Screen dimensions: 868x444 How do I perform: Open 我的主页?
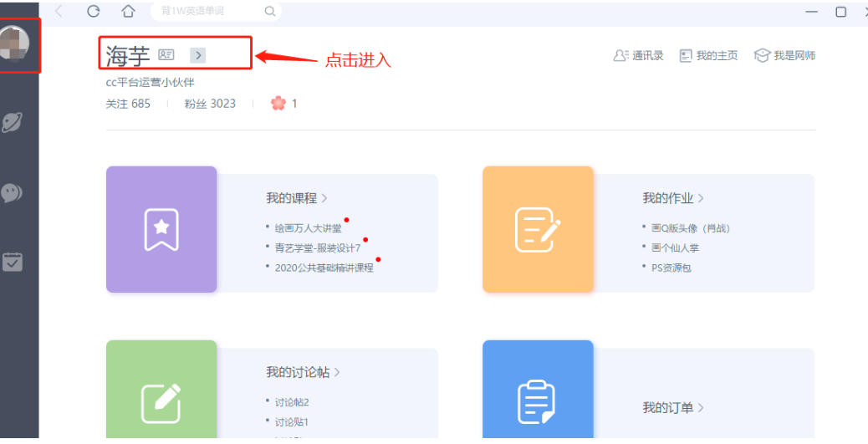[709, 55]
